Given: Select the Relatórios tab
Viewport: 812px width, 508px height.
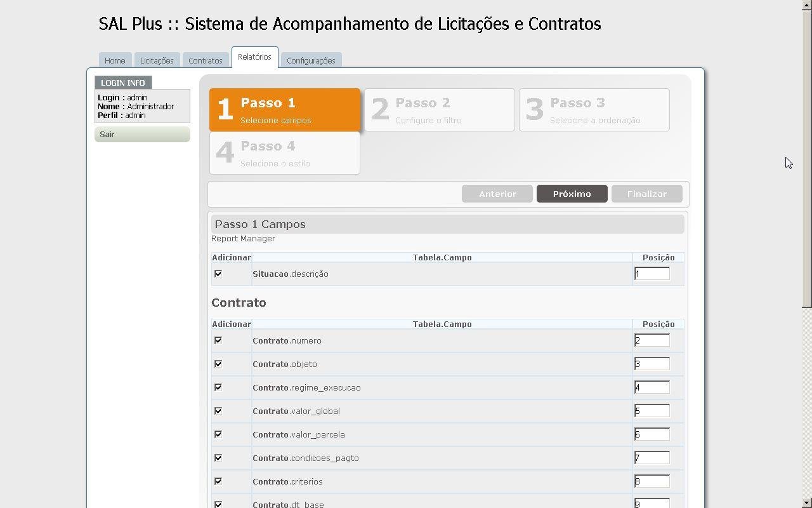Looking at the screenshot, I should tap(254, 57).
